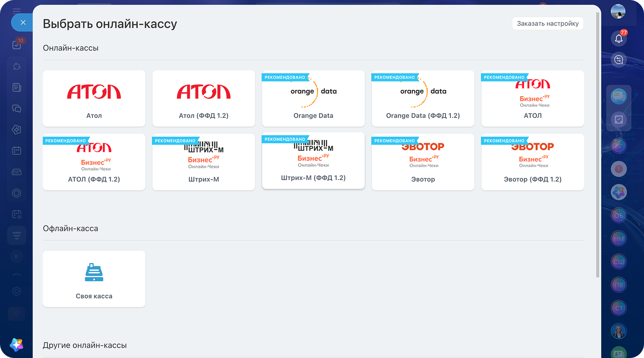Image resolution: width=644 pixels, height=358 pixels.
Task: Select the Атол card without a Рекомендовано badge
Action: [x=94, y=98]
